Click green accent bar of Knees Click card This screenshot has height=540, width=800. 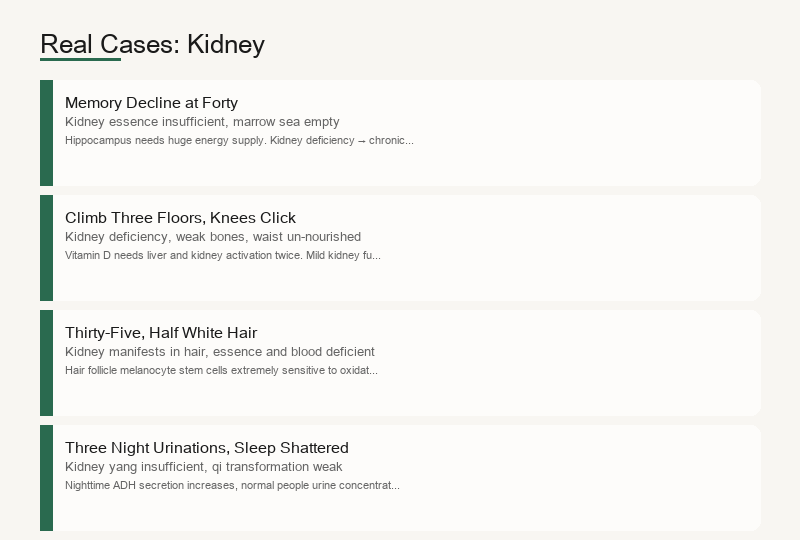(46, 248)
